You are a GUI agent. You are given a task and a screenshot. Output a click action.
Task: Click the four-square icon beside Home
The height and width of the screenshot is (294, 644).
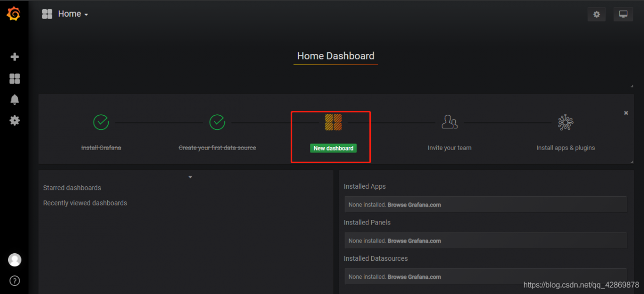point(47,14)
